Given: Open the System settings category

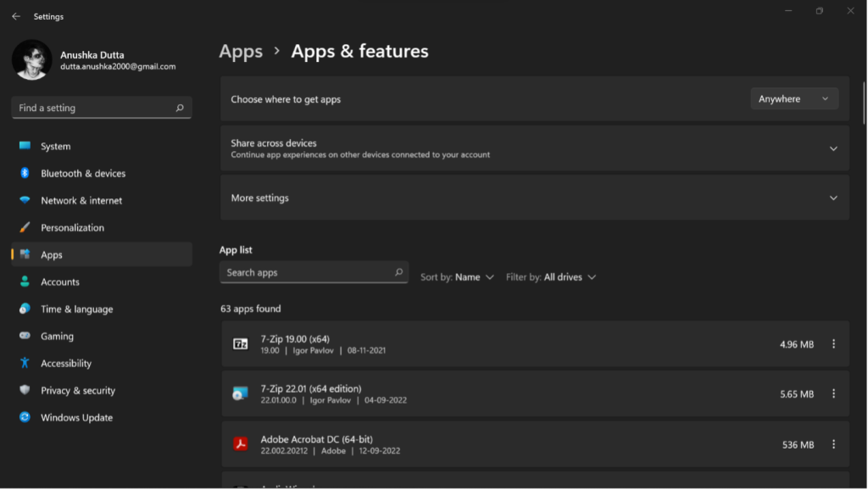Looking at the screenshot, I should (x=56, y=147).
